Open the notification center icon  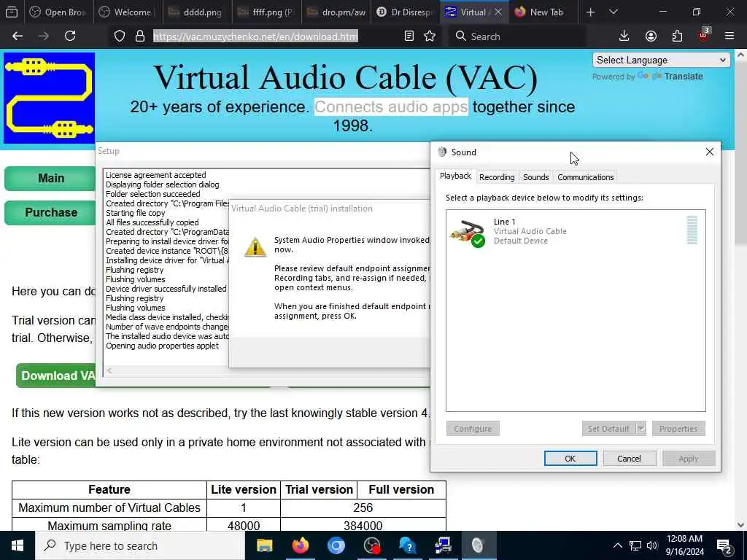tap(724, 546)
